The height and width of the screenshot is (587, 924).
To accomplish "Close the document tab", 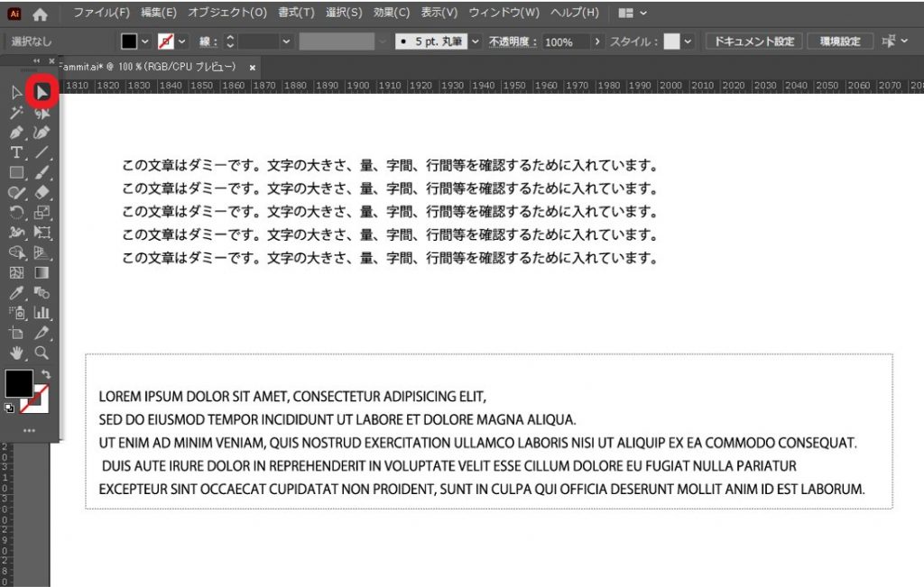I will tap(253, 68).
